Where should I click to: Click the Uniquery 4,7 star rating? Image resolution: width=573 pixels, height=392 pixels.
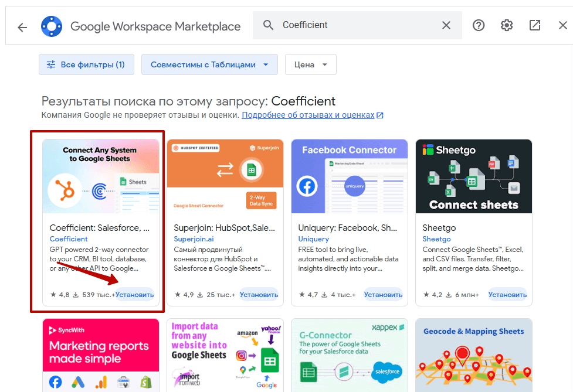point(308,295)
